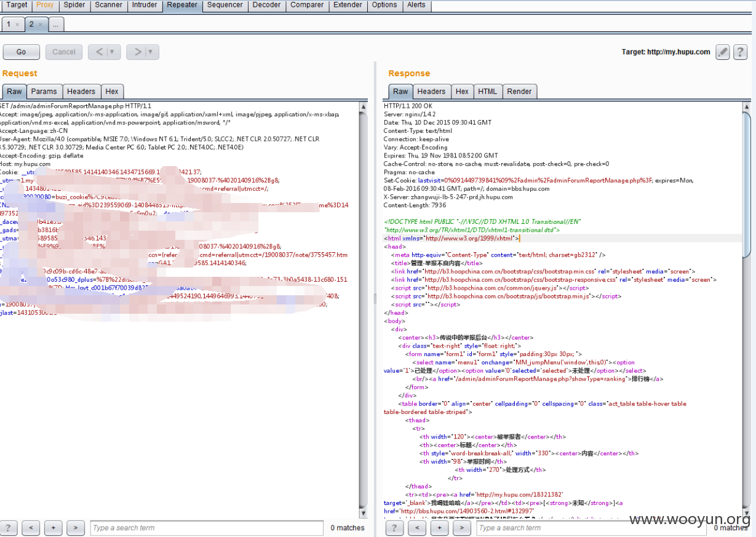
Task: Show response Raw view
Action: pyautogui.click(x=400, y=92)
